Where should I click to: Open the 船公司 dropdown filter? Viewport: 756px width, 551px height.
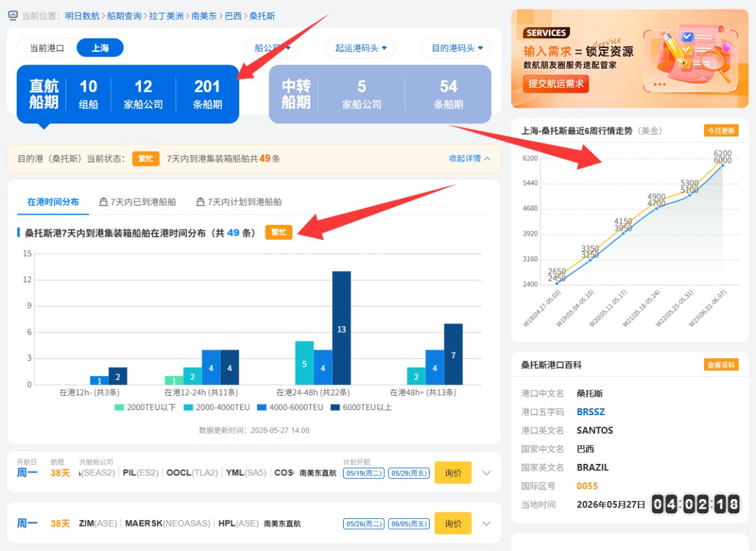click(x=273, y=48)
